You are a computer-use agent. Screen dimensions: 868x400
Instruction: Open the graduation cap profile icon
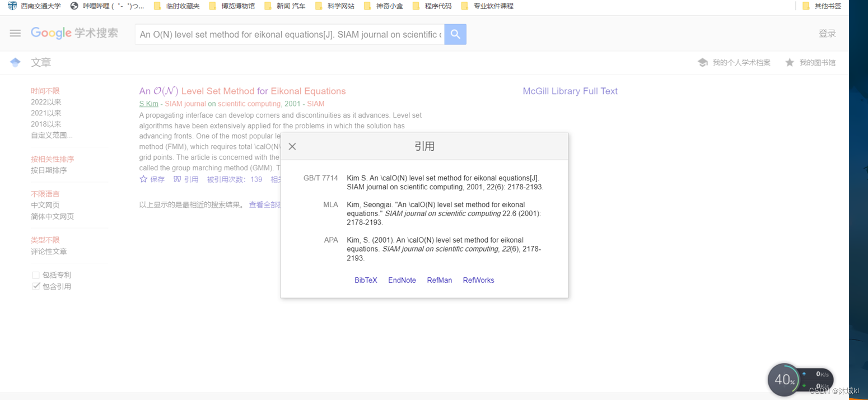click(x=703, y=62)
